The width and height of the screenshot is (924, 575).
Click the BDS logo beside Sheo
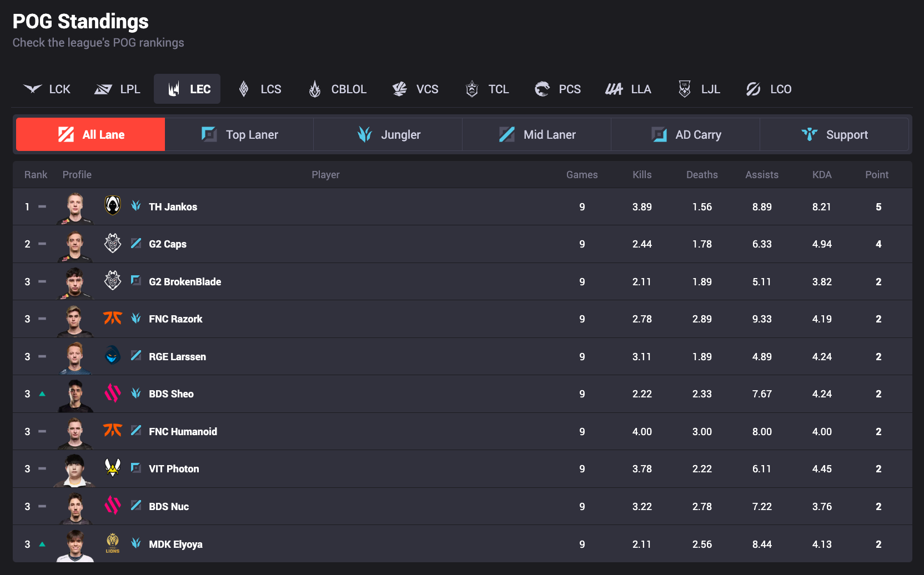click(x=113, y=393)
